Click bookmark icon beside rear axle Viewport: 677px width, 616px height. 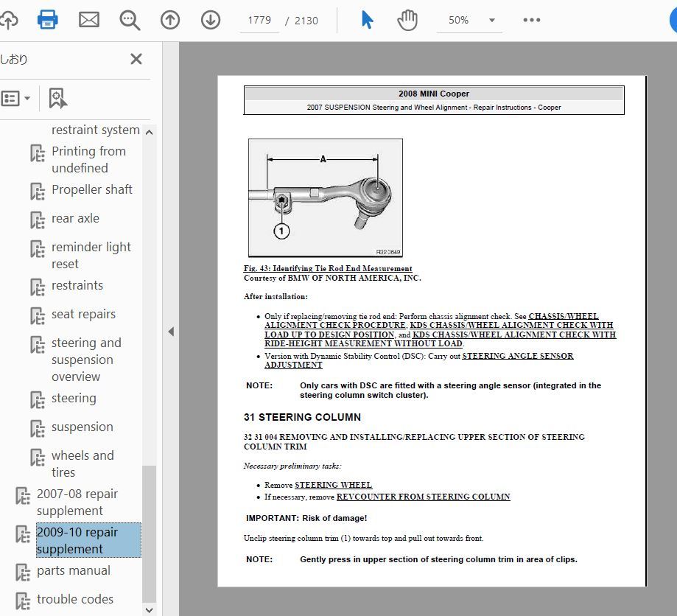(38, 220)
